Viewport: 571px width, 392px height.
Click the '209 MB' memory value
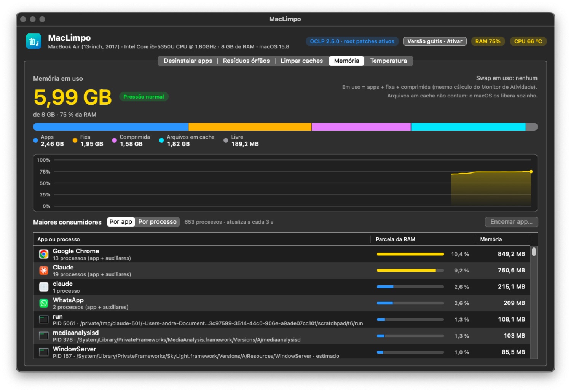(514, 303)
